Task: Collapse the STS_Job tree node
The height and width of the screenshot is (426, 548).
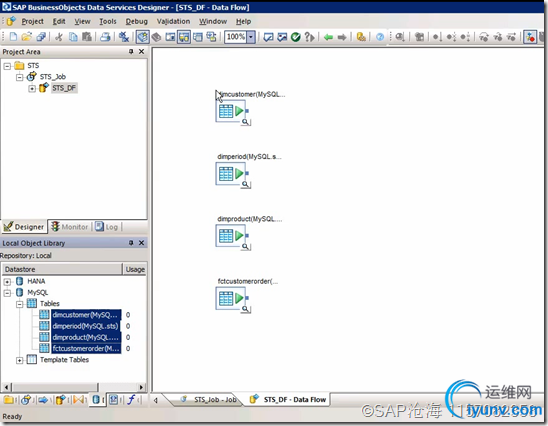Action: (x=20, y=77)
